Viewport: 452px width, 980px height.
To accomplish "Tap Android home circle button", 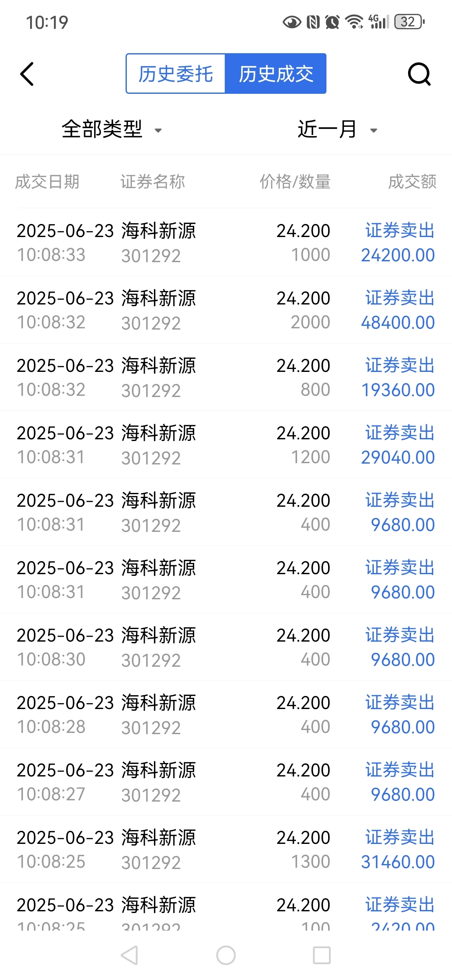I will click(x=226, y=955).
